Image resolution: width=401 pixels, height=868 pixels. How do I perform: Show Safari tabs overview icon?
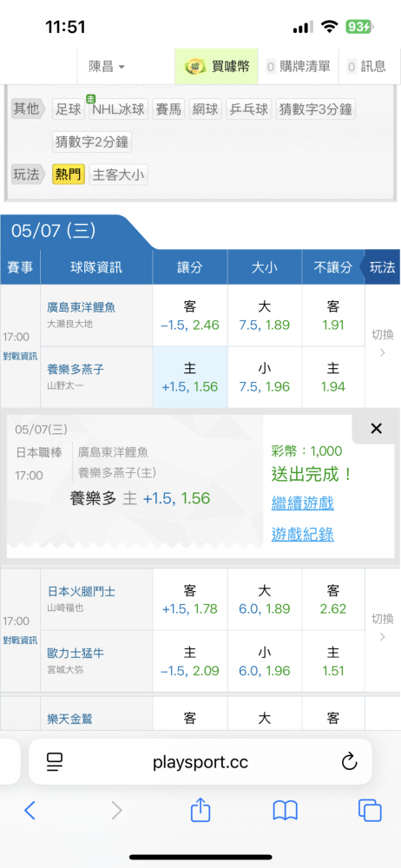(x=370, y=811)
